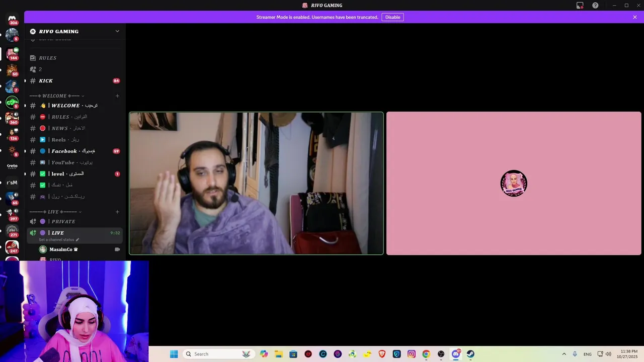Image resolution: width=644 pixels, height=362 pixels.
Task: Open the 9:32 call timer on LIVE channel
Action: (115, 233)
